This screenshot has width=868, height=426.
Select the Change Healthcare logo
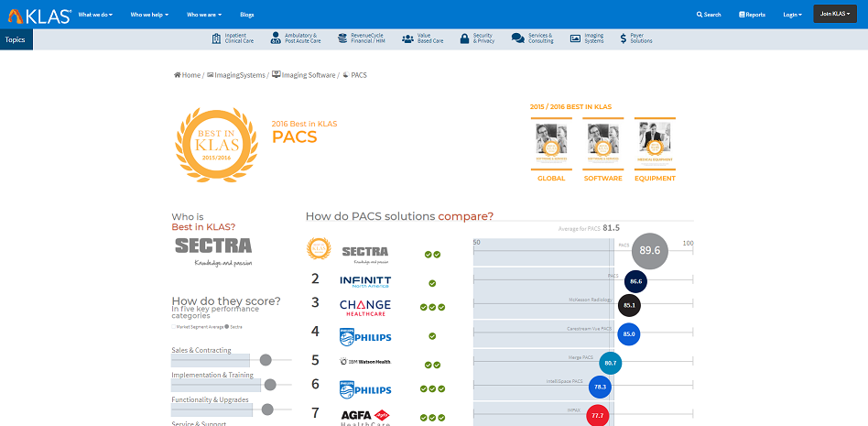[365, 308]
